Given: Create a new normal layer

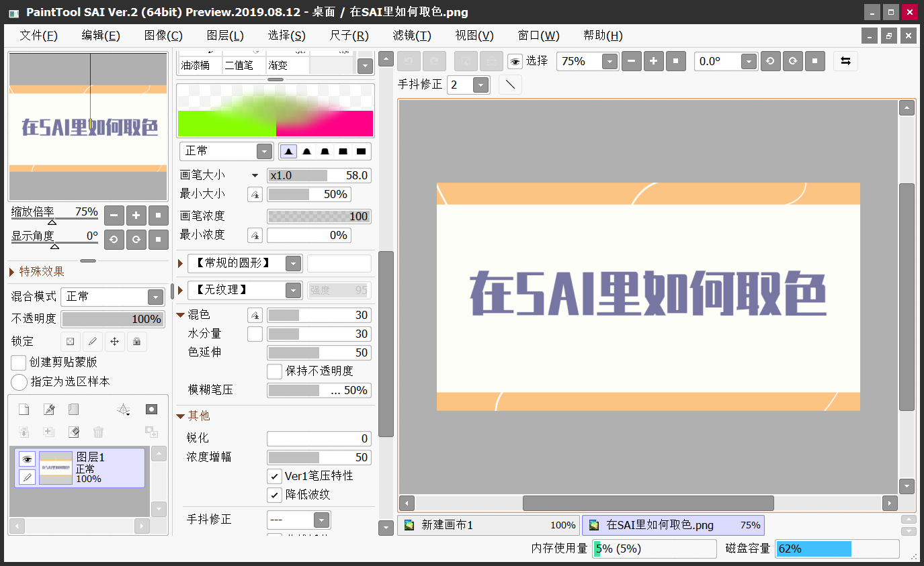Looking at the screenshot, I should pos(24,409).
